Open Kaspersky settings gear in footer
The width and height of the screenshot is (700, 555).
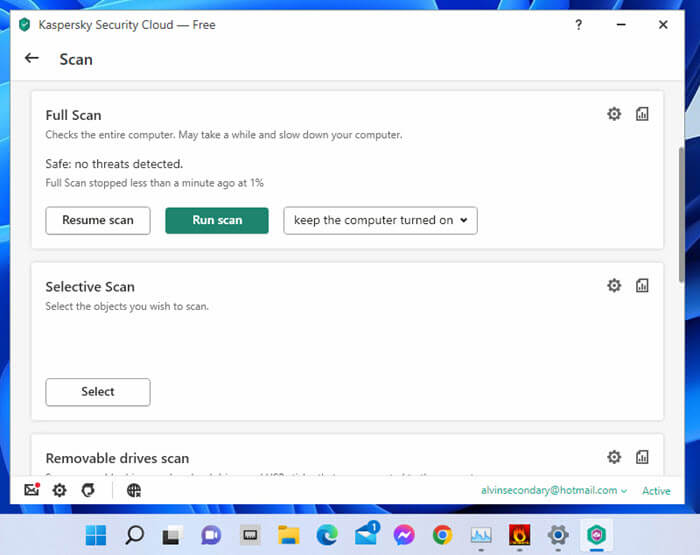point(59,490)
